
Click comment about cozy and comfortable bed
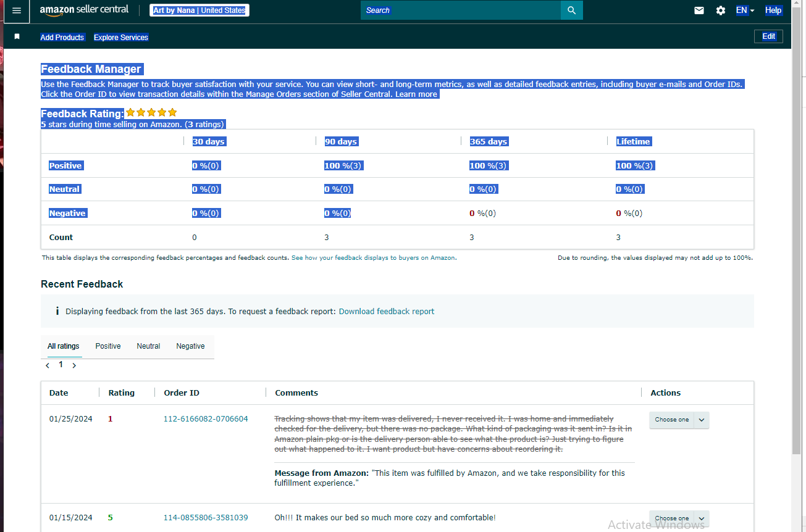tap(385, 518)
